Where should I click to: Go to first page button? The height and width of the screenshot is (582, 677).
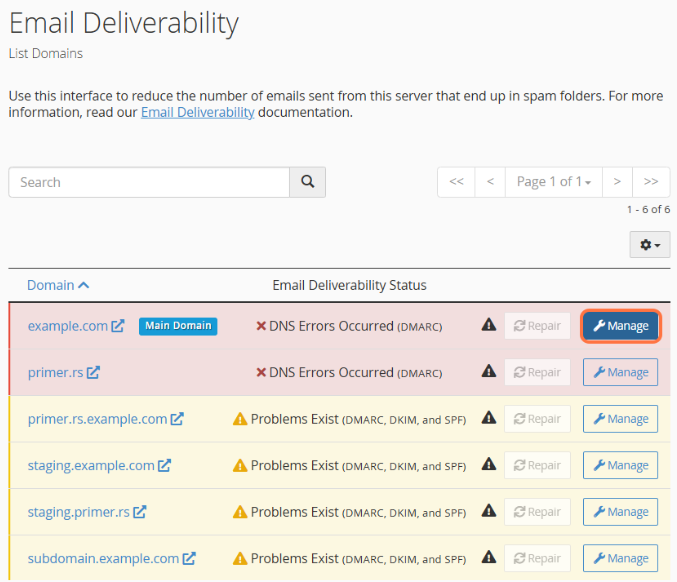click(x=456, y=182)
